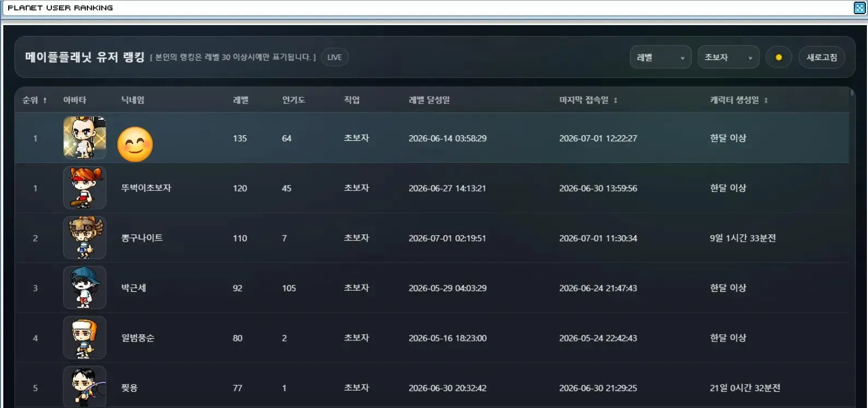The width and height of the screenshot is (868, 408).
Task: Open 박근세's avatar thumbnail
Action: [85, 287]
